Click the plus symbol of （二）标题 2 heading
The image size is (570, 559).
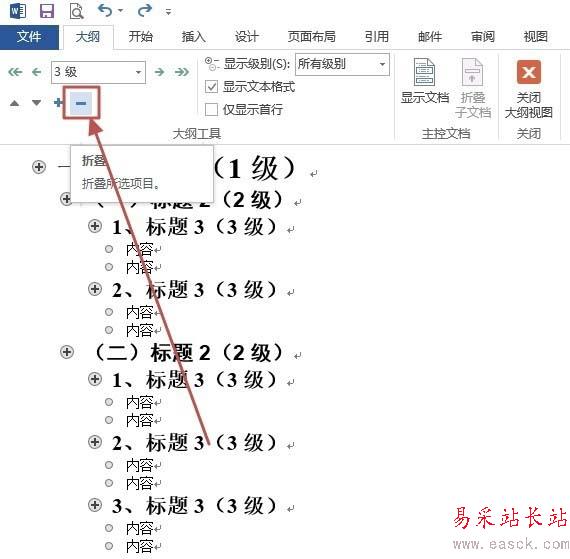pos(67,352)
